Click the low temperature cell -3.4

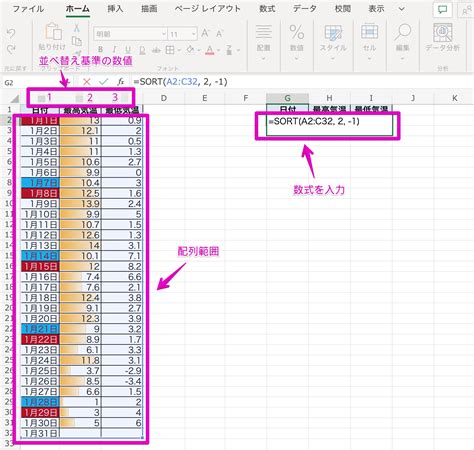coord(122,381)
